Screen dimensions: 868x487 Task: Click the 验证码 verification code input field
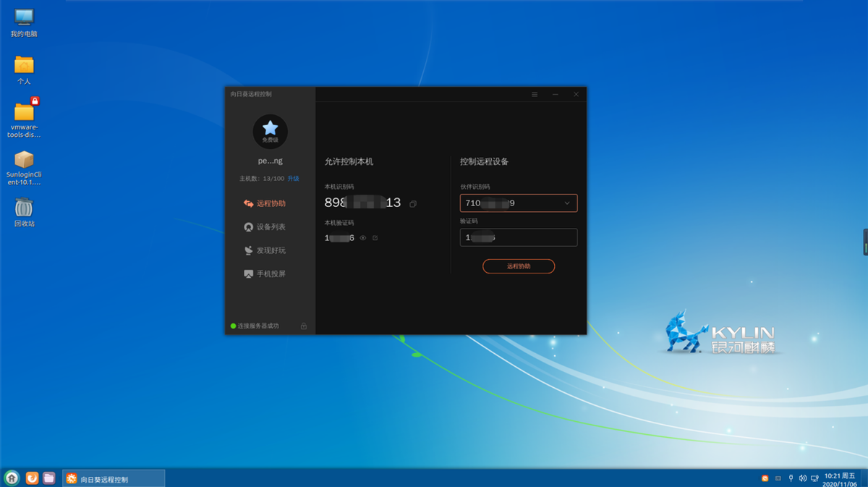[518, 237]
